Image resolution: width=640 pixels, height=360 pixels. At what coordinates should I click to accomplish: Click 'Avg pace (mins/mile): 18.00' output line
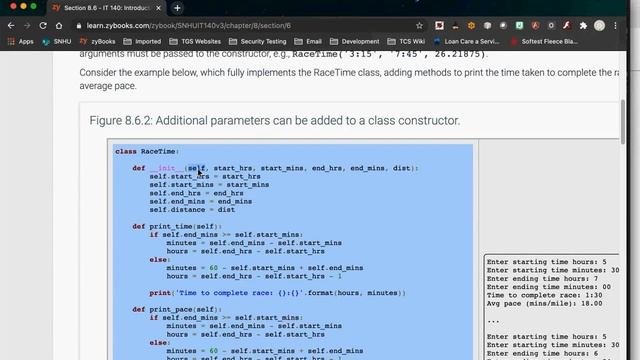point(544,303)
